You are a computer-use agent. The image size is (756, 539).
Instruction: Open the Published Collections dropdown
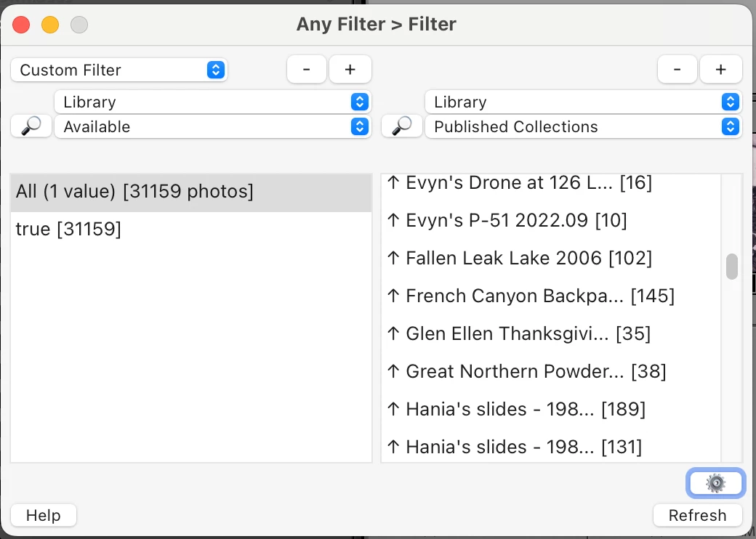pyautogui.click(x=583, y=126)
